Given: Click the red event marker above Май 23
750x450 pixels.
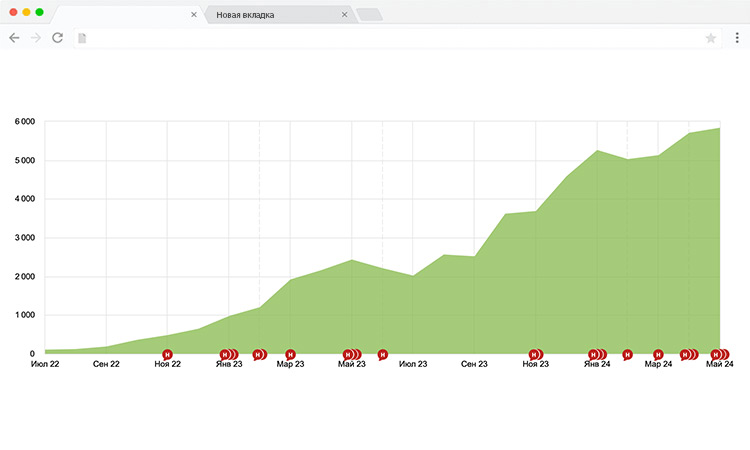Looking at the screenshot, I should point(349,354).
